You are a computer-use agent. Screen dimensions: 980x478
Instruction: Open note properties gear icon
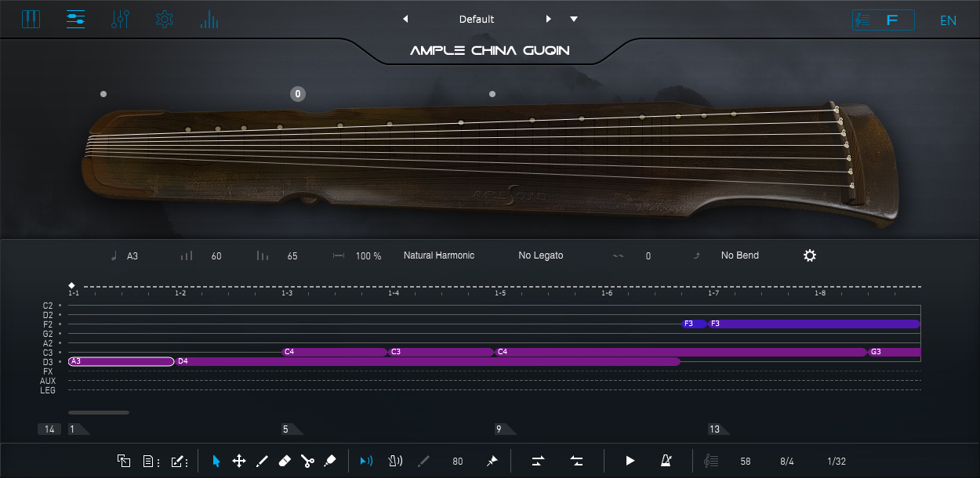pyautogui.click(x=810, y=255)
